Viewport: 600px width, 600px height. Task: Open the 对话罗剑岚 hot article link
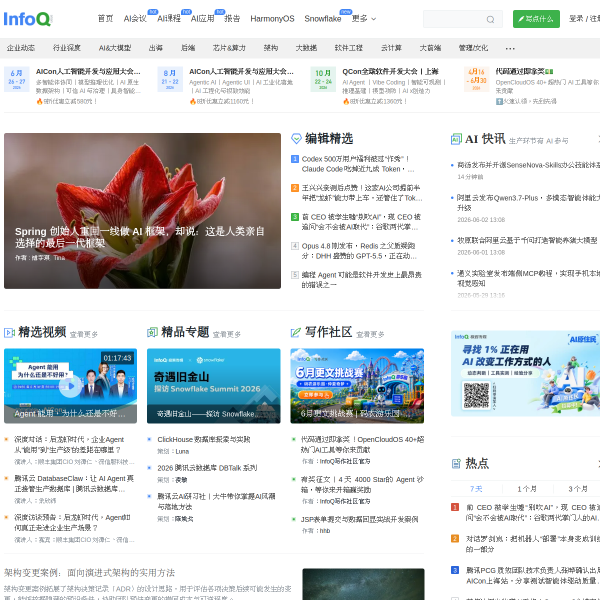[533, 544]
